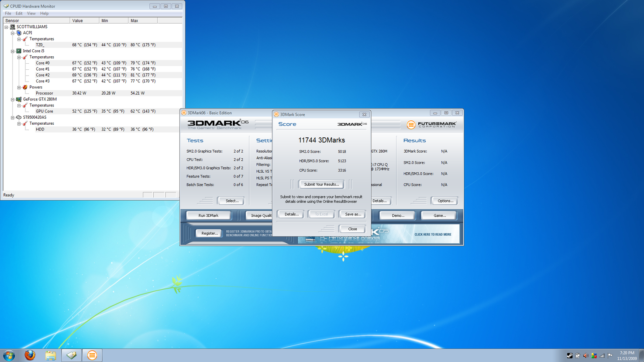Screen dimensions: 644x362
Task: Click the Min column header
Action: 114,20
